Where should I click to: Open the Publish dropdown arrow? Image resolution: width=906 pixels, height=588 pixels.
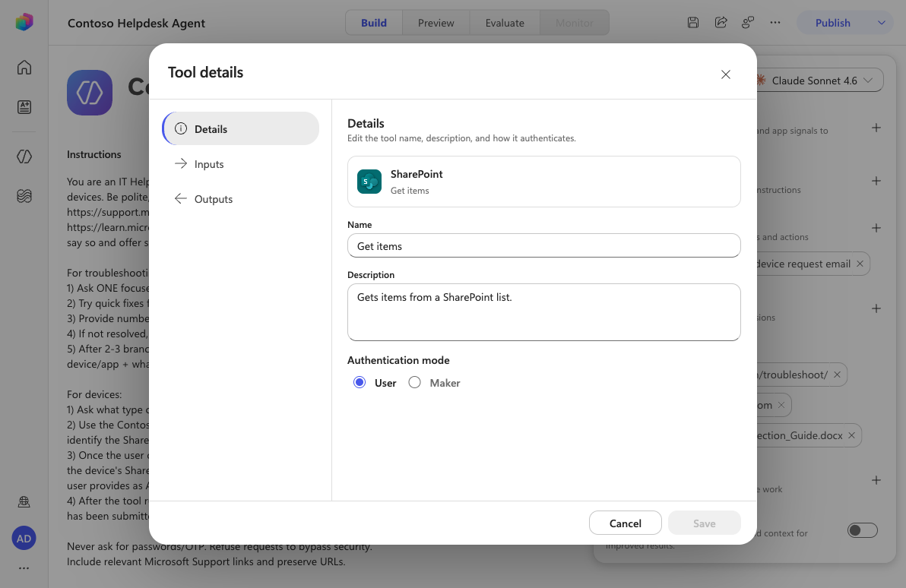[881, 23]
